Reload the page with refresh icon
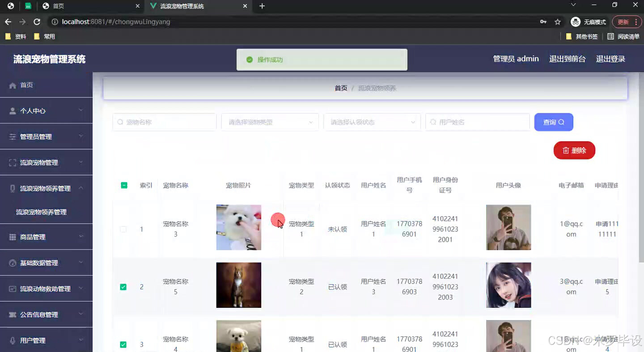Viewport: 644px width, 352px height. pyautogui.click(x=37, y=22)
